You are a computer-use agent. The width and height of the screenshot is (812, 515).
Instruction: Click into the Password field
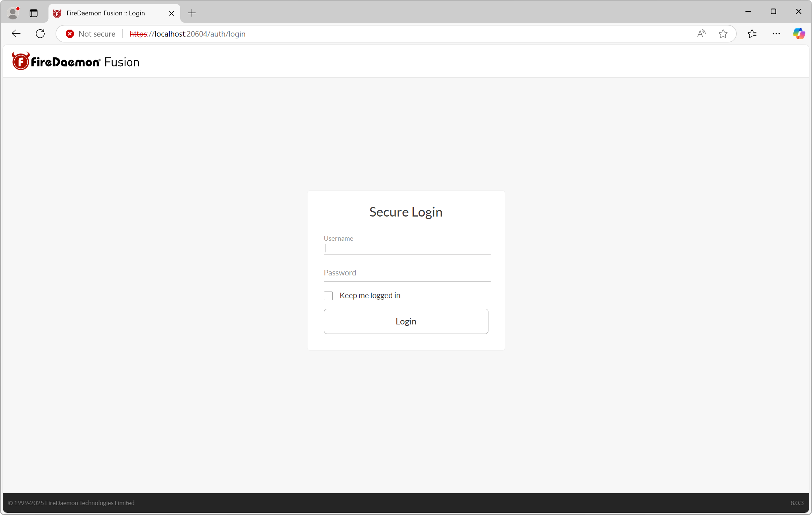click(407, 273)
